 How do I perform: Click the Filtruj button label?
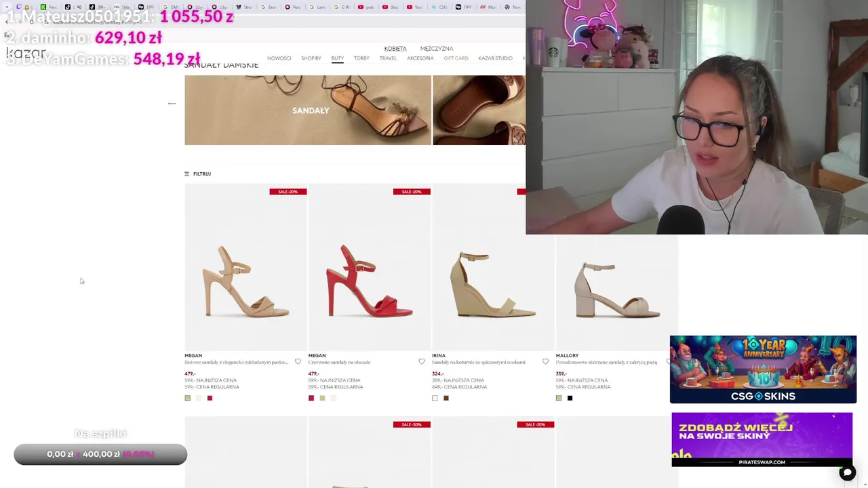point(202,174)
